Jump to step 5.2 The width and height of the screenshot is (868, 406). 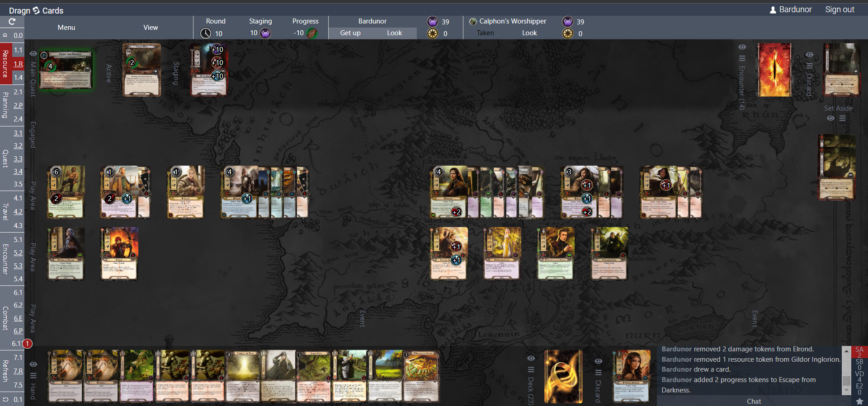(18, 253)
